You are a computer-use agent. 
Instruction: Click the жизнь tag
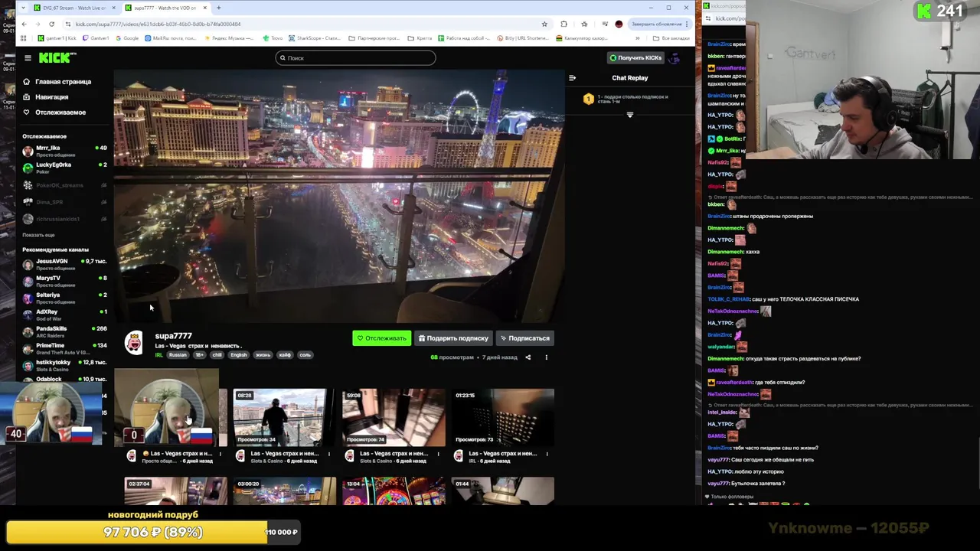pyautogui.click(x=263, y=355)
